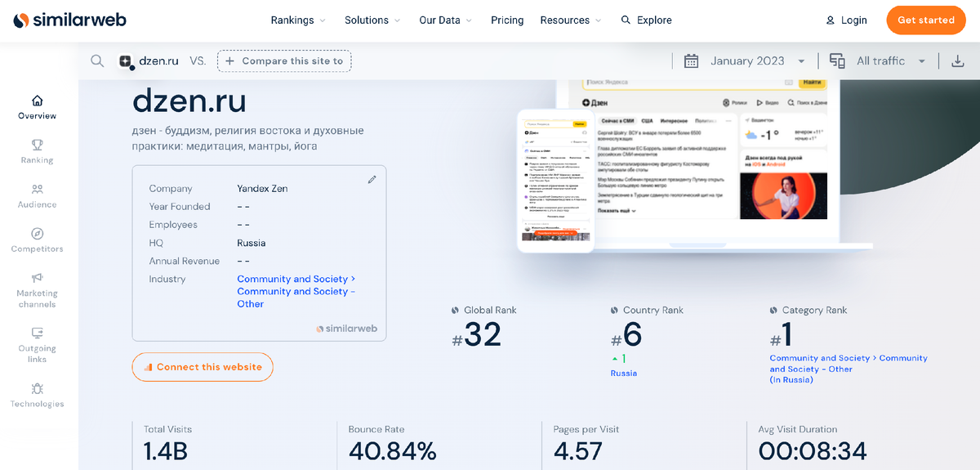Screen dimensions: 980x470
Task: Expand the Solutions dropdown
Action: 372,20
